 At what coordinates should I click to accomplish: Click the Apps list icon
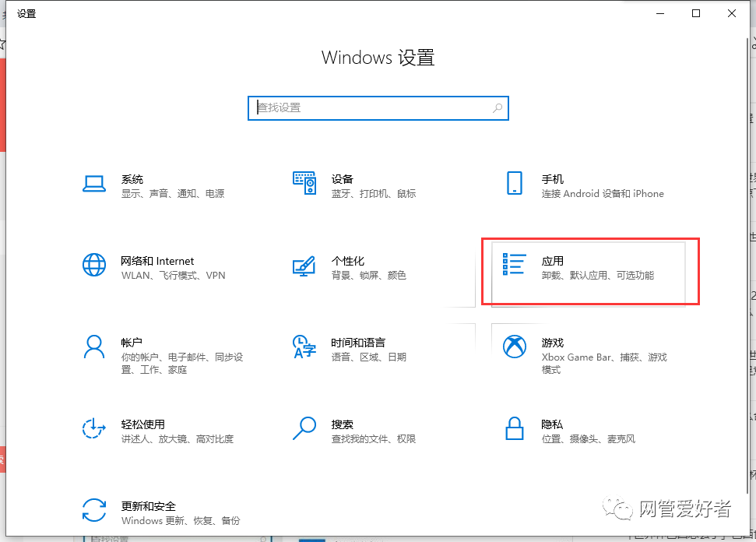(514, 265)
